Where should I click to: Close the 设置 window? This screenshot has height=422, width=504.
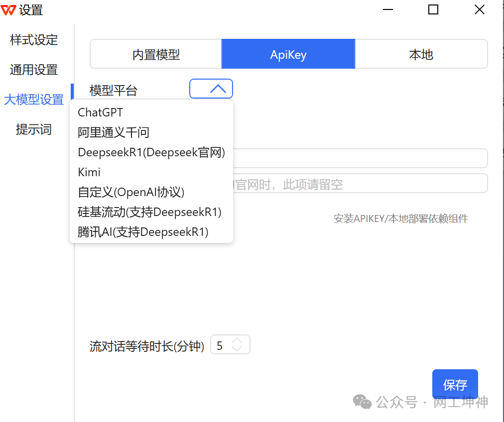[479, 9]
